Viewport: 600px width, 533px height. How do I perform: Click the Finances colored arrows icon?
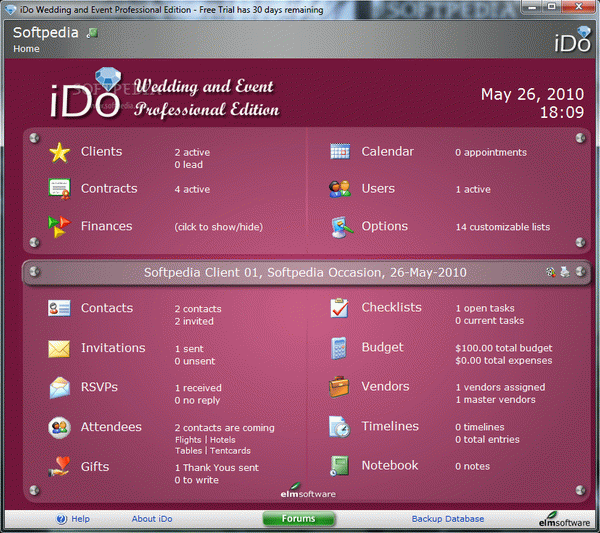coord(59,227)
